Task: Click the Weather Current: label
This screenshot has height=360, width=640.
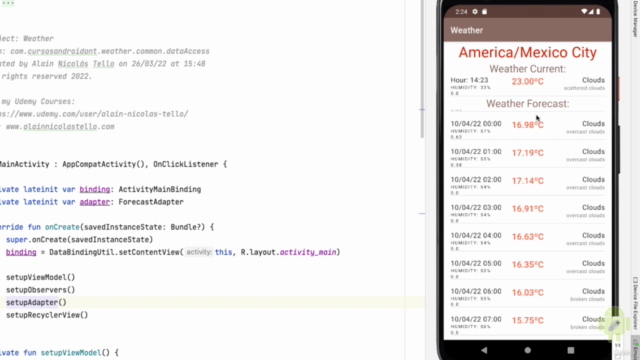Action: pos(527,69)
